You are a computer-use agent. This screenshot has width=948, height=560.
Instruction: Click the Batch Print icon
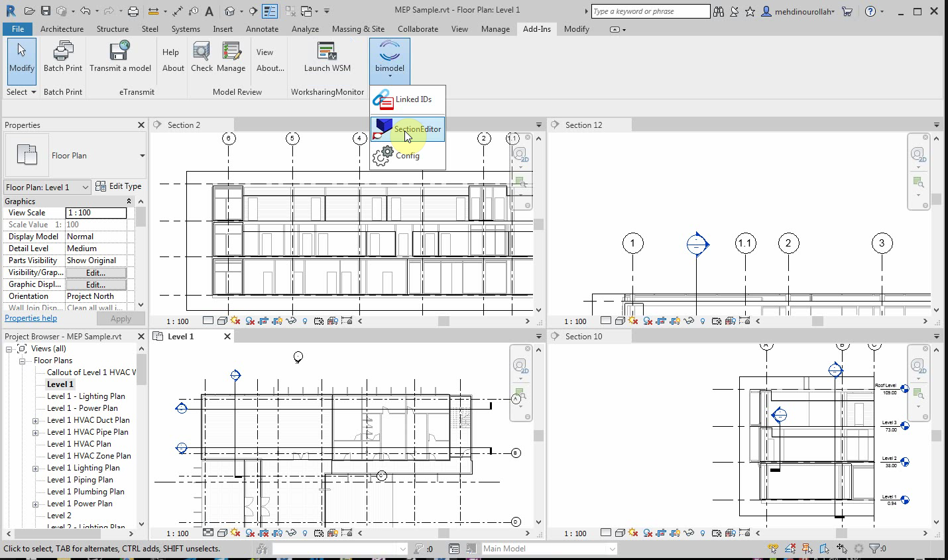coord(63,52)
